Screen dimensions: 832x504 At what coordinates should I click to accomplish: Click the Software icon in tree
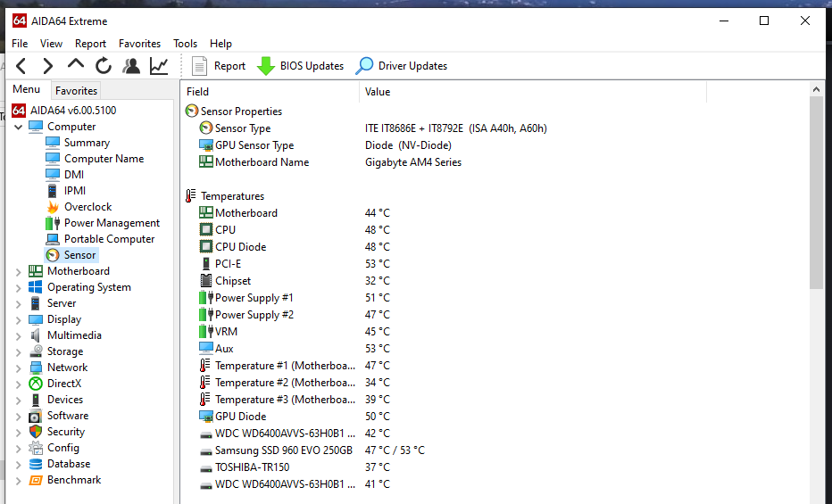(x=36, y=416)
